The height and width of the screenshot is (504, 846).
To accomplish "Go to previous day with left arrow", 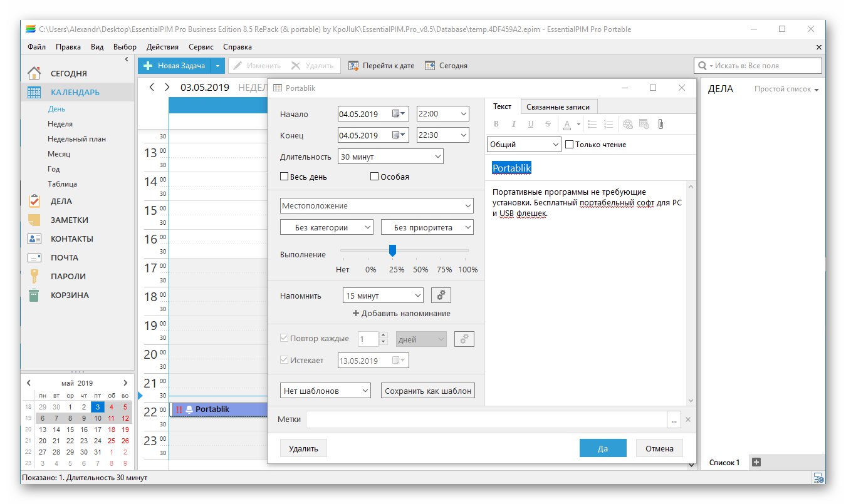I will click(x=152, y=87).
